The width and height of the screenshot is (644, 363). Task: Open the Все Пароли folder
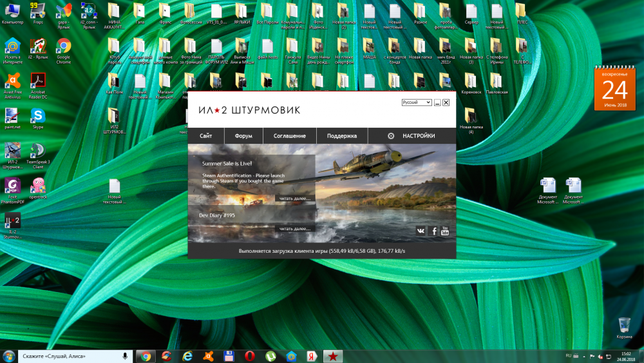(x=267, y=13)
